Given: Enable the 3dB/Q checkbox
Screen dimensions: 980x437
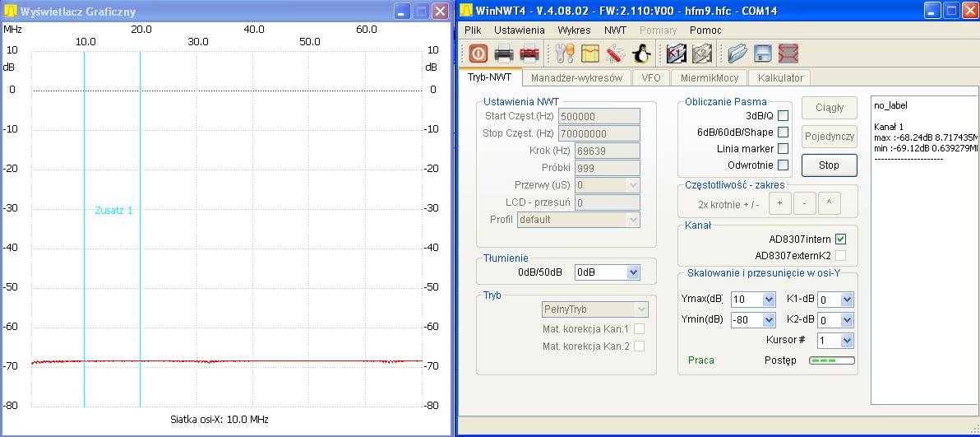Looking at the screenshot, I should coord(783,115).
